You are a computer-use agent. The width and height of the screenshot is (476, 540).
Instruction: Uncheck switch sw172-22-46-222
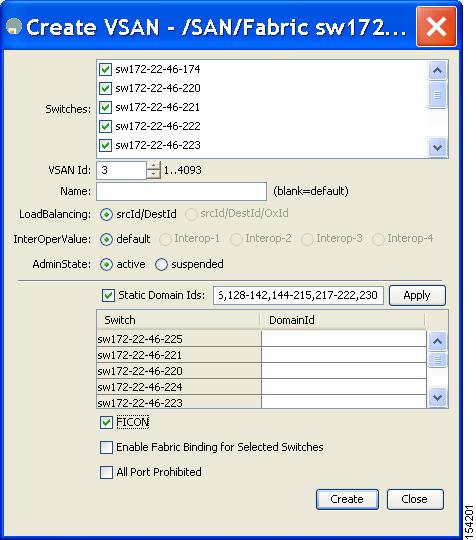105,126
